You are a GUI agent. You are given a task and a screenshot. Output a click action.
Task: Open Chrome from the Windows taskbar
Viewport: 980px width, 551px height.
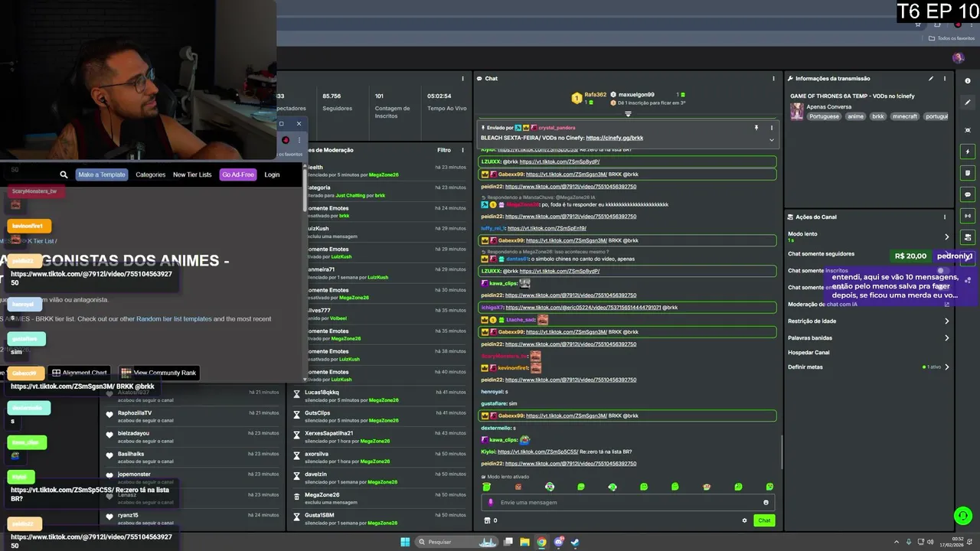(x=541, y=542)
